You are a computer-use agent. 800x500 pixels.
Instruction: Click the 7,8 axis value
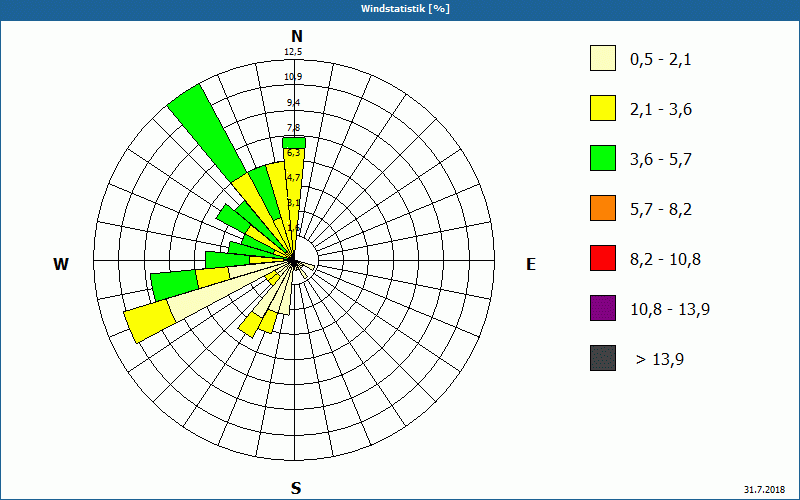click(293, 128)
